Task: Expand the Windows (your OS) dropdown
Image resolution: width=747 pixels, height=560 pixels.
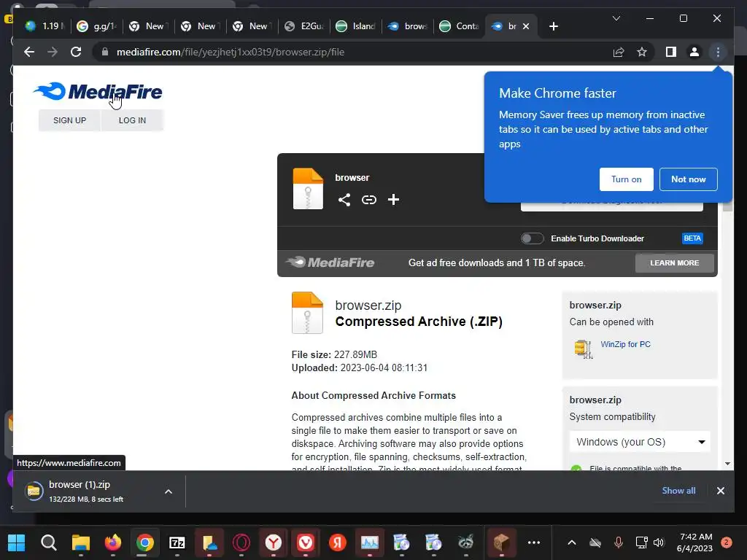Action: (639, 442)
